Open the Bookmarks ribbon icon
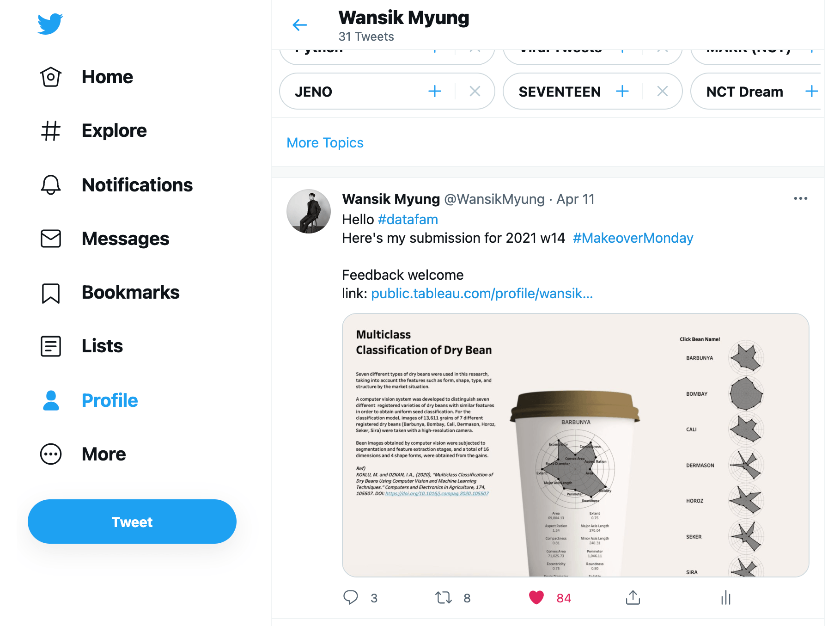The image size is (840, 626). tap(51, 293)
